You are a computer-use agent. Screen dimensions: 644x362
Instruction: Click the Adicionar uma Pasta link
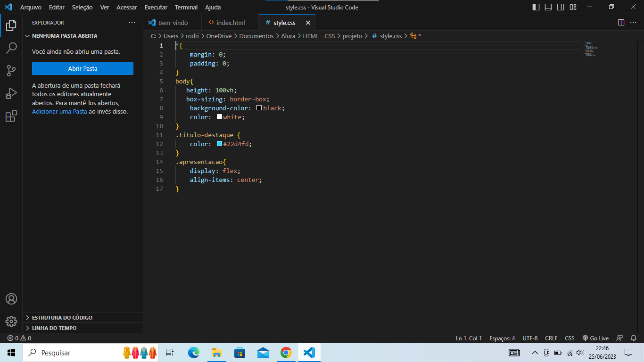(x=59, y=112)
